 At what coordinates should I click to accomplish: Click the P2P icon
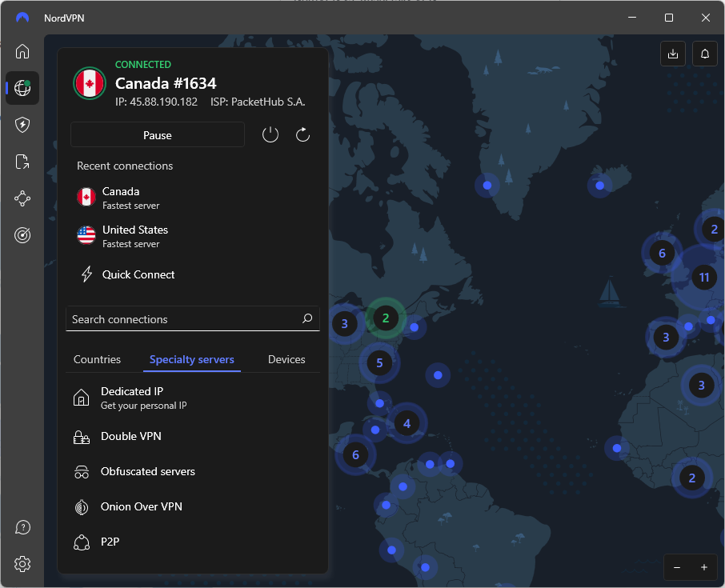[x=82, y=542]
